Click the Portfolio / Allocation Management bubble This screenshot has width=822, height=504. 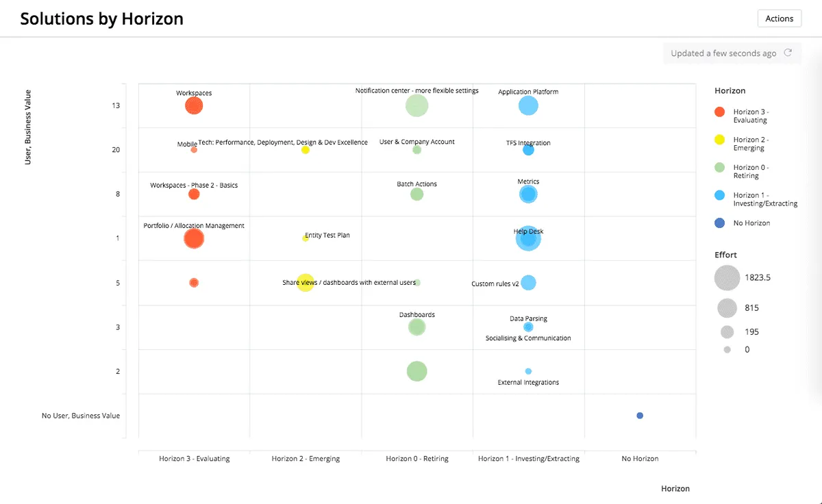point(194,238)
